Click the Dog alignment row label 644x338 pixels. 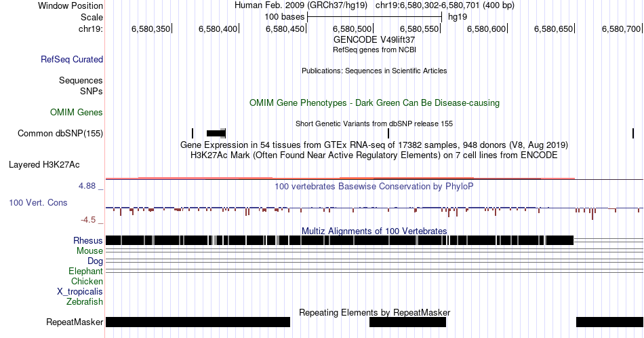(x=96, y=261)
